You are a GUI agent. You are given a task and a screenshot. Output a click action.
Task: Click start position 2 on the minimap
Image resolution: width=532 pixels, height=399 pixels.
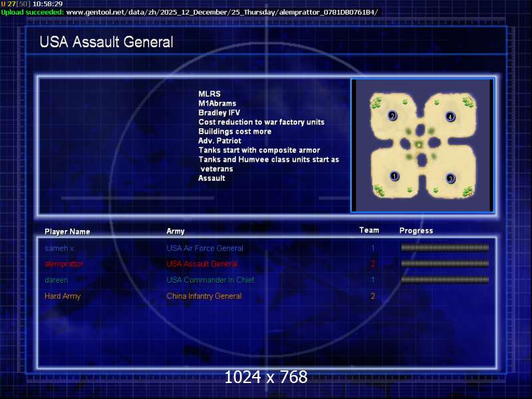point(392,116)
